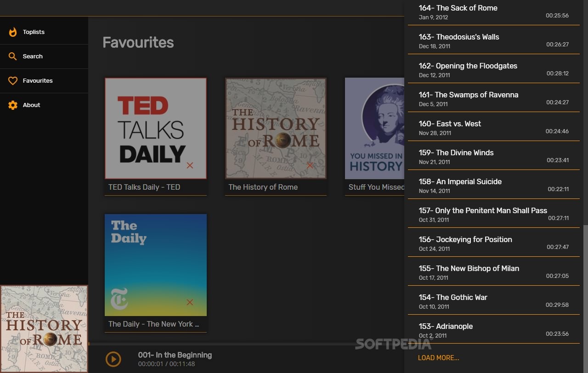The height and width of the screenshot is (373, 588).
Task: Open Stuff You Missed in History cover
Action: (x=374, y=128)
